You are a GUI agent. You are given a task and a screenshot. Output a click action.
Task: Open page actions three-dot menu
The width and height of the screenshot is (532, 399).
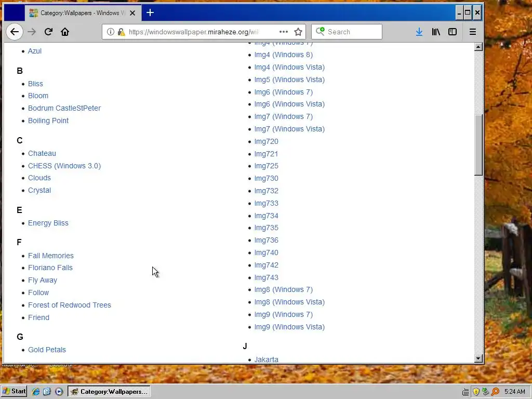[283, 32]
